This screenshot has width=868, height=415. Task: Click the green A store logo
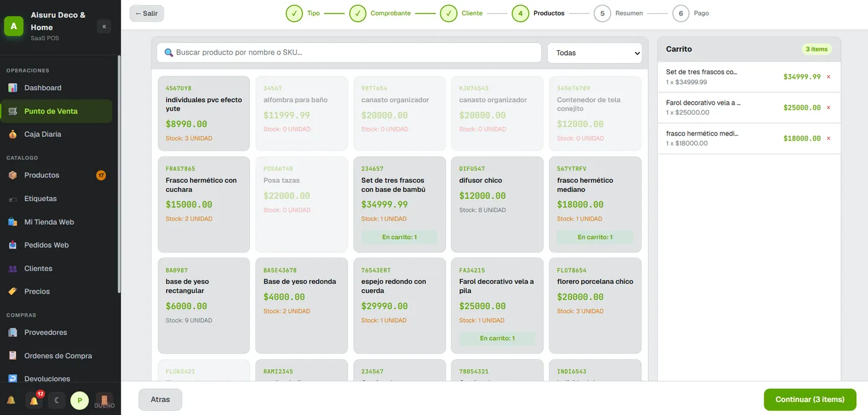pos(14,27)
